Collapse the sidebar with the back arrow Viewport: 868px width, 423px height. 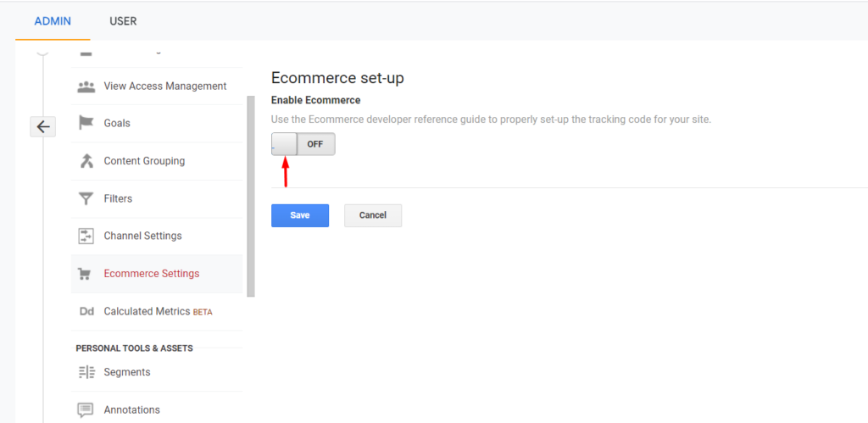pos(42,127)
